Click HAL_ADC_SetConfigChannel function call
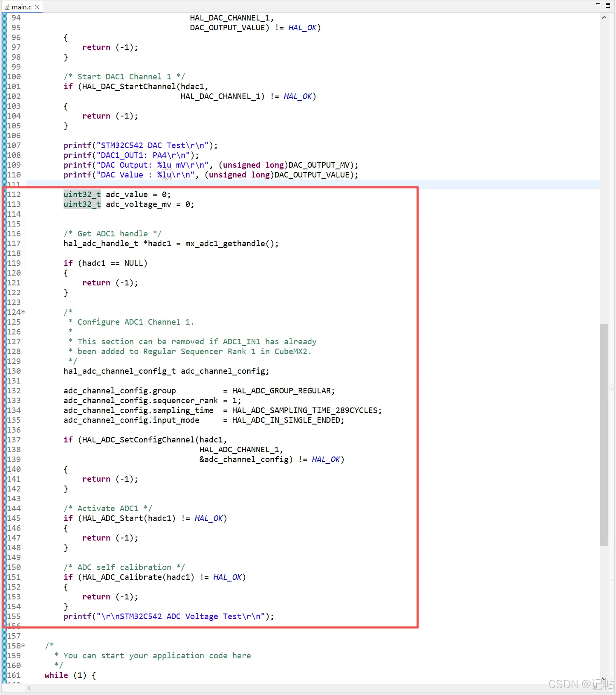Image resolution: width=616 pixels, height=695 pixels. point(139,440)
